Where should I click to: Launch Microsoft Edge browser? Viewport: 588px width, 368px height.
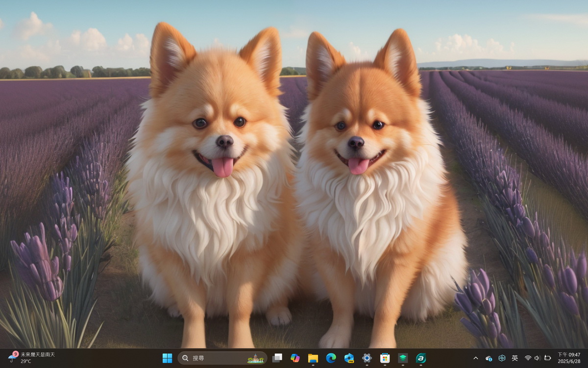pos(331,358)
